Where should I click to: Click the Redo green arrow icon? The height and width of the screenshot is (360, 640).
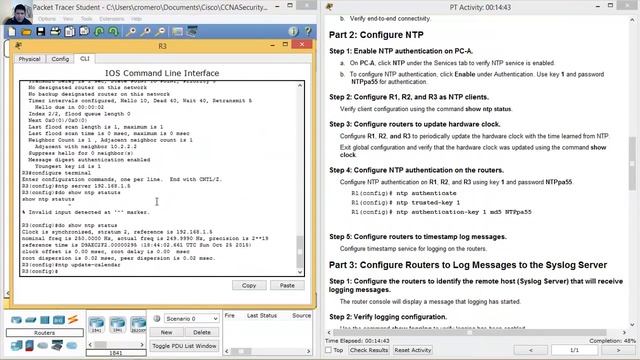coord(113,31)
